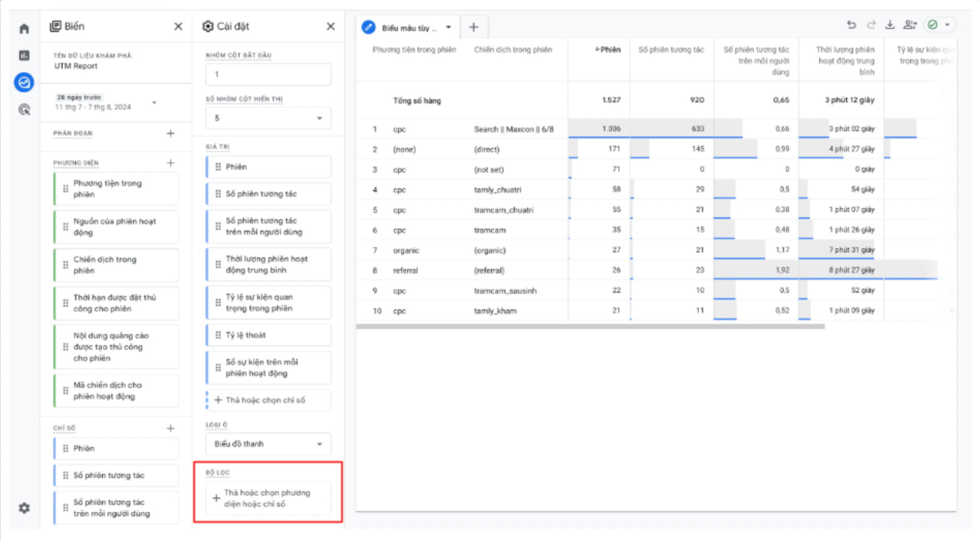Select Chiến dịch trong phiên dimension chip
980x540 pixels.
[116, 265]
